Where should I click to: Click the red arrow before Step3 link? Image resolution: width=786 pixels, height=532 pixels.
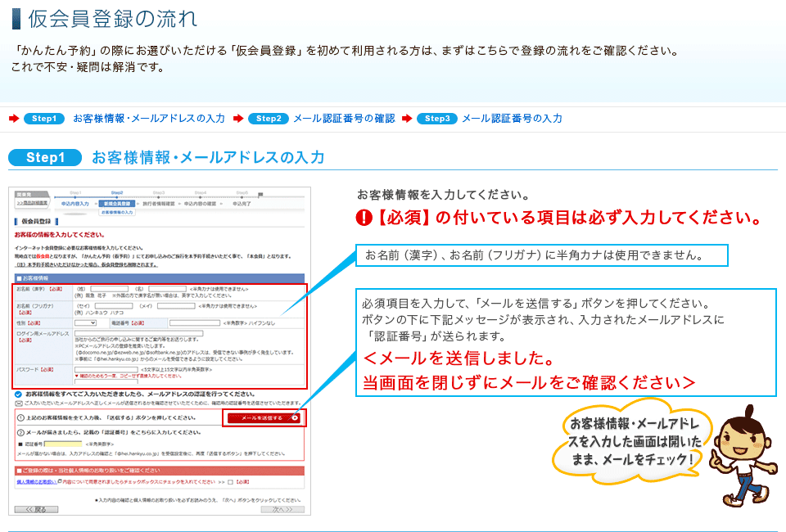click(406, 119)
